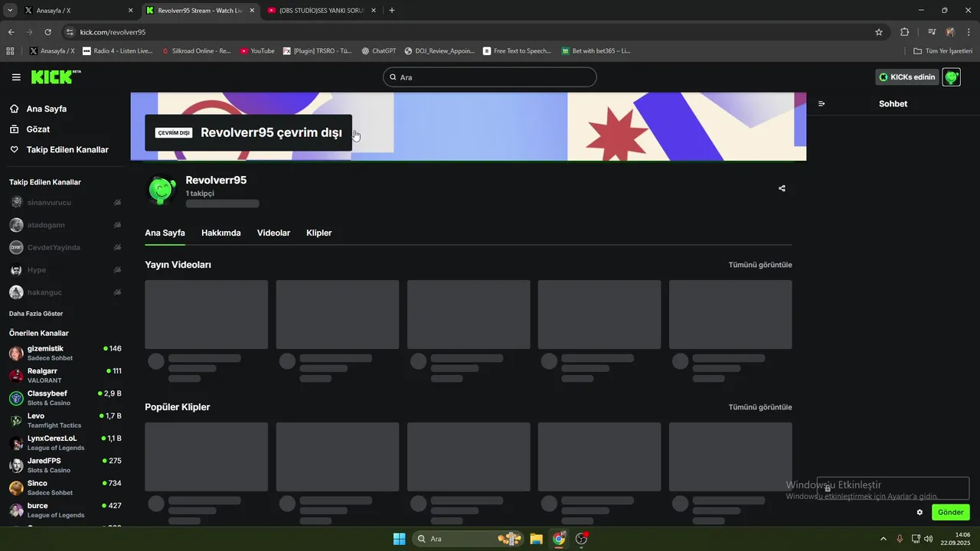The width and height of the screenshot is (980, 551).
Task: Collapse the Sohbet chat panel
Action: coord(822,103)
